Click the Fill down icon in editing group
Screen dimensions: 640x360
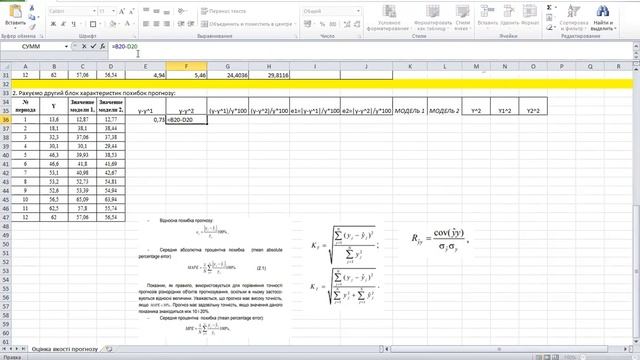(x=549, y=18)
